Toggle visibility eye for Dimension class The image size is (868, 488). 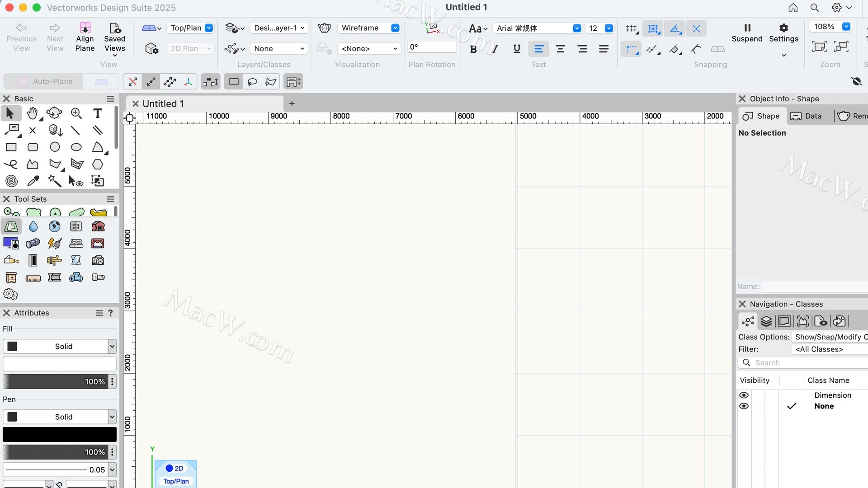tap(744, 395)
